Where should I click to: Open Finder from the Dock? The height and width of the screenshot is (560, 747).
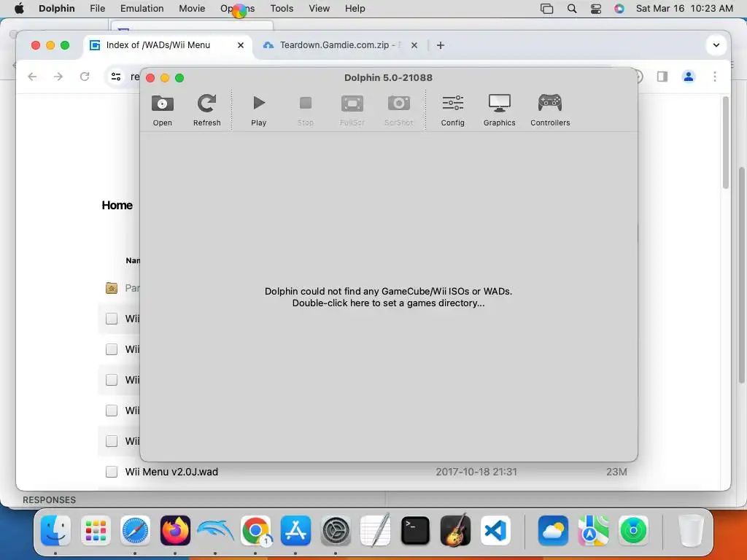coord(55,531)
